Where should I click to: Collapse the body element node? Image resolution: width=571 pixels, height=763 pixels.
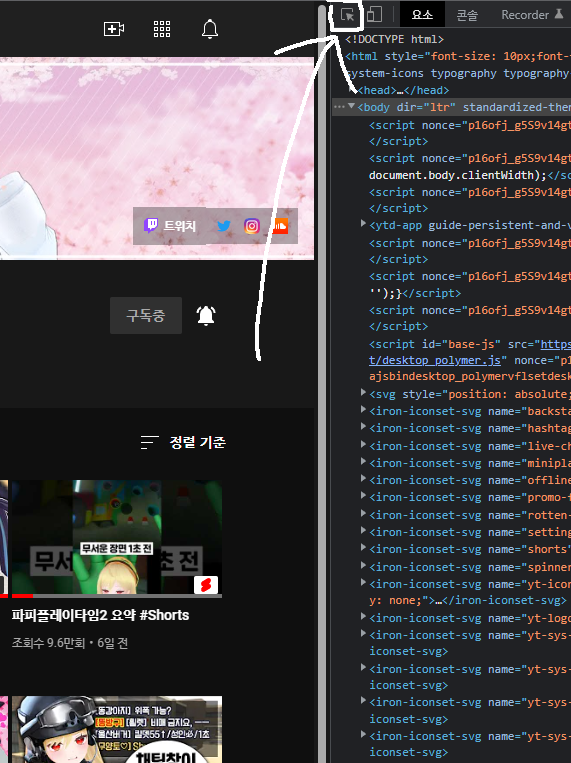pyautogui.click(x=351, y=107)
